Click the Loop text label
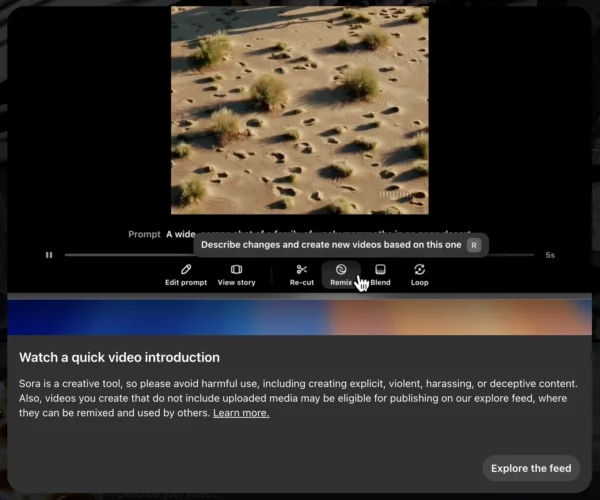600x500 pixels. point(419,283)
